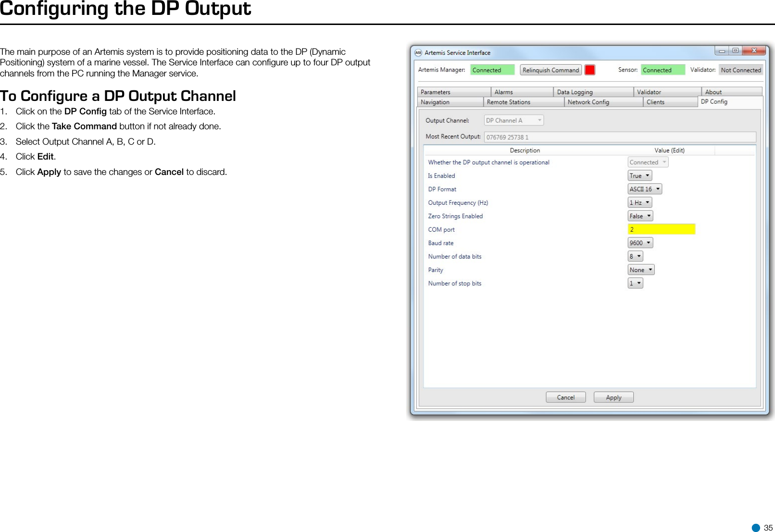Open the Output Channel dropdown
Viewport: 775px width, 532px height.
pyautogui.click(x=513, y=120)
